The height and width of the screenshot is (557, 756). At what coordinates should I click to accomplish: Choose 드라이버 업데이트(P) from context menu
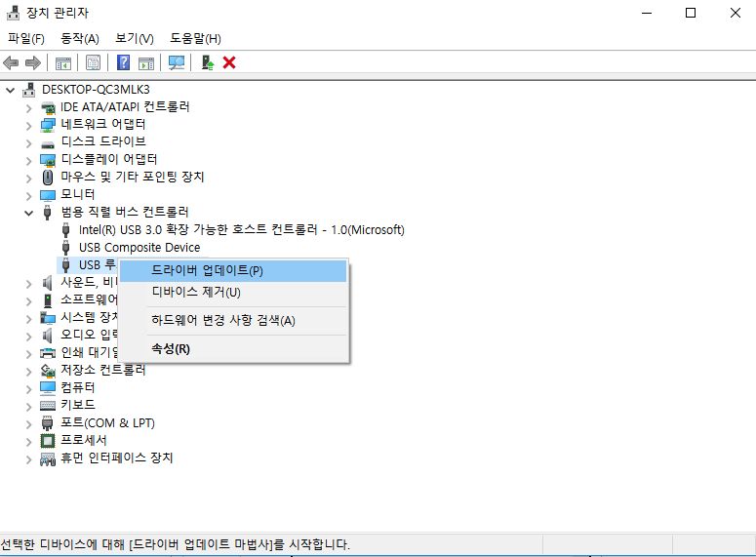click(233, 270)
